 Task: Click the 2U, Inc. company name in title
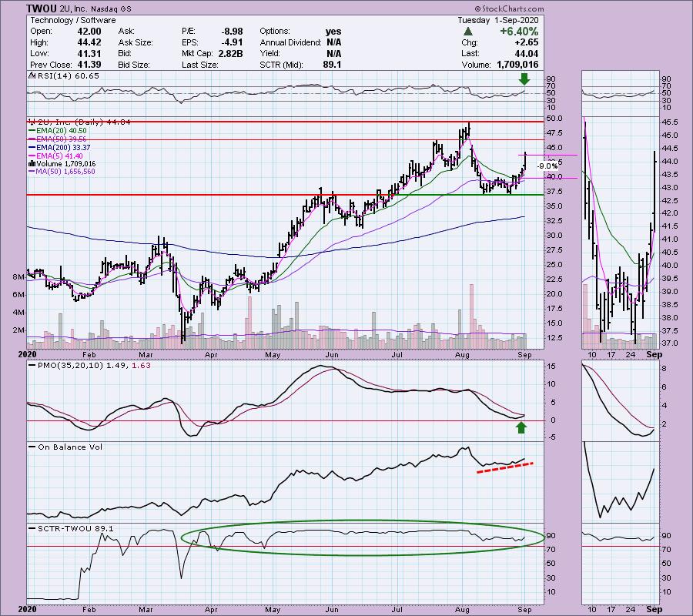(x=74, y=8)
